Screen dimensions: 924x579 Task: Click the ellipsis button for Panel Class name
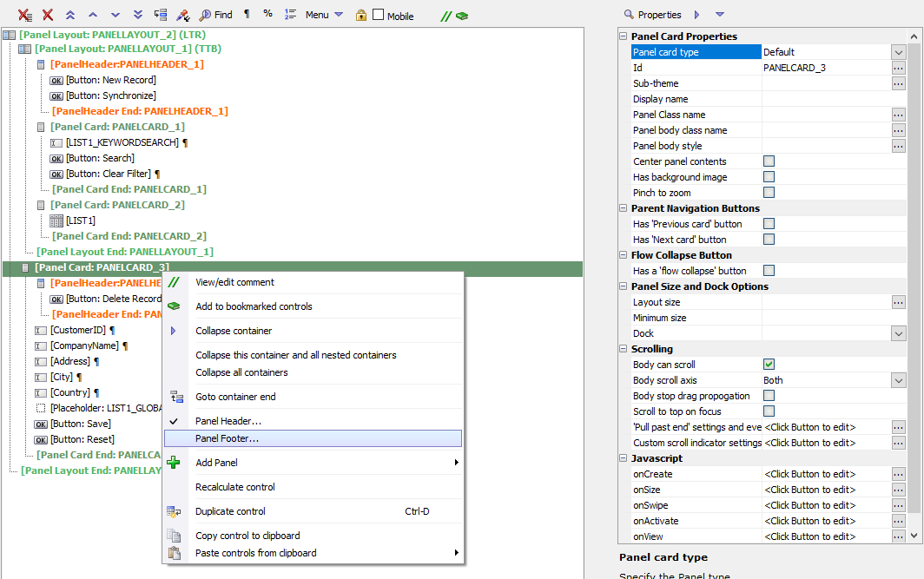pyautogui.click(x=898, y=115)
